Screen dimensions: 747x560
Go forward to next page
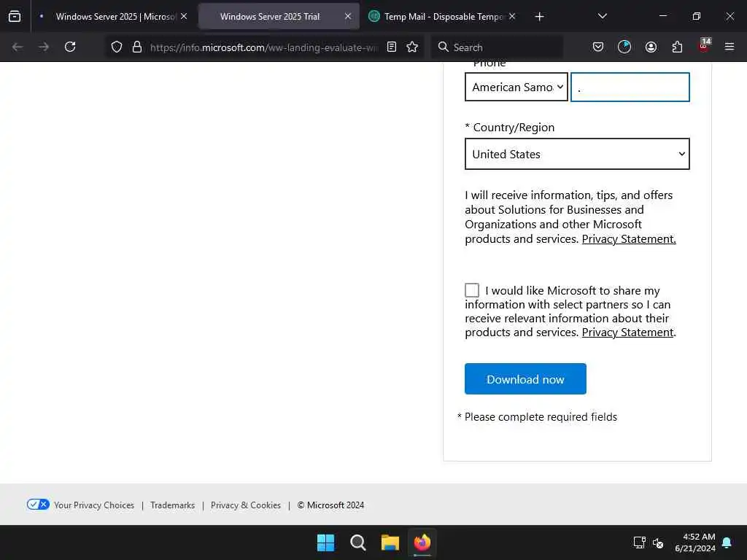[x=44, y=47]
